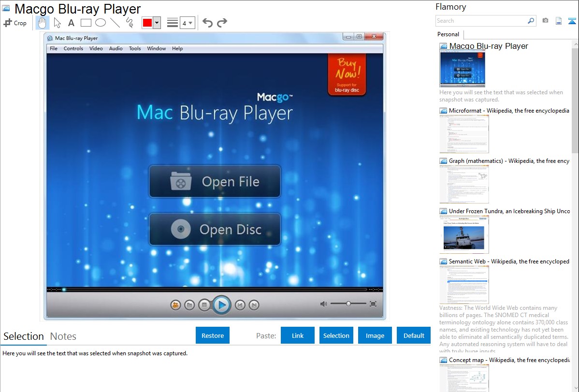
Task: Skip to previous chapter button
Action: tap(240, 305)
